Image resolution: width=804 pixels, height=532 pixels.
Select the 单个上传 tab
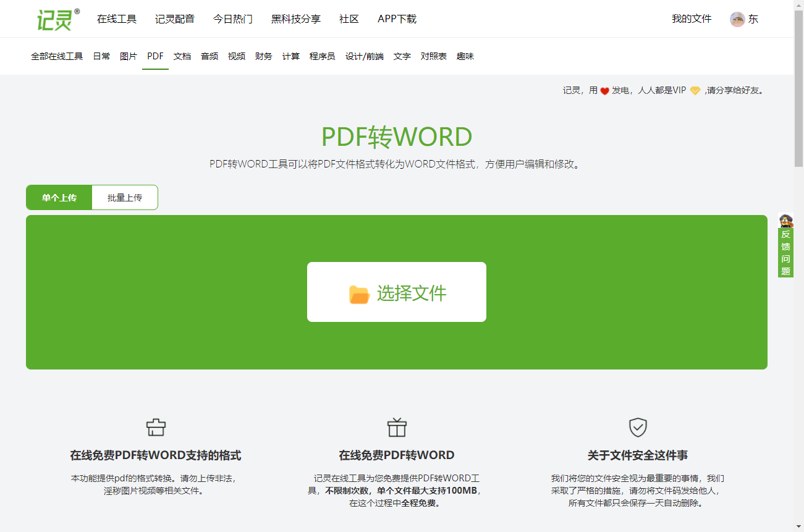pyautogui.click(x=59, y=197)
